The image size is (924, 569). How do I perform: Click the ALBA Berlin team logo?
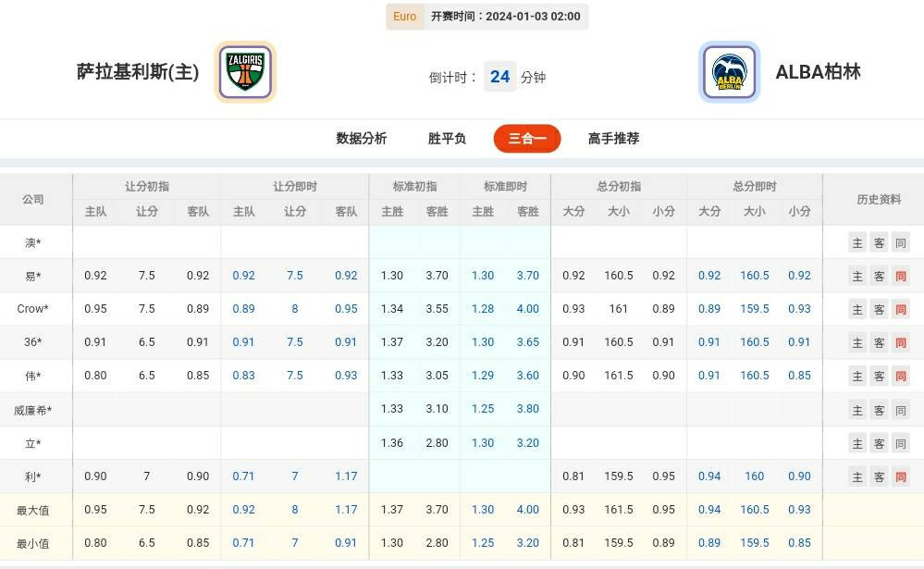[730, 72]
